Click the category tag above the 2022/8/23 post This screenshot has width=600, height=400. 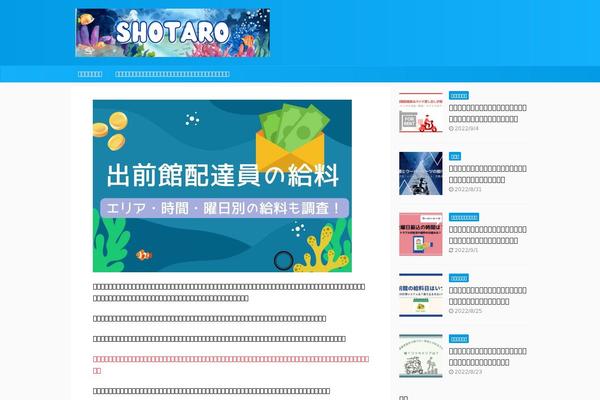pyautogui.click(x=459, y=339)
